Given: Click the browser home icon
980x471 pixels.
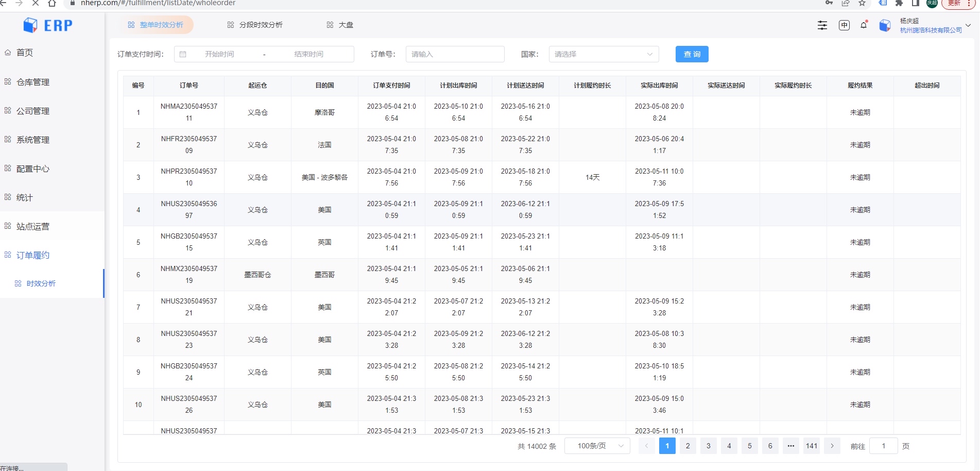Looking at the screenshot, I should click(52, 3).
